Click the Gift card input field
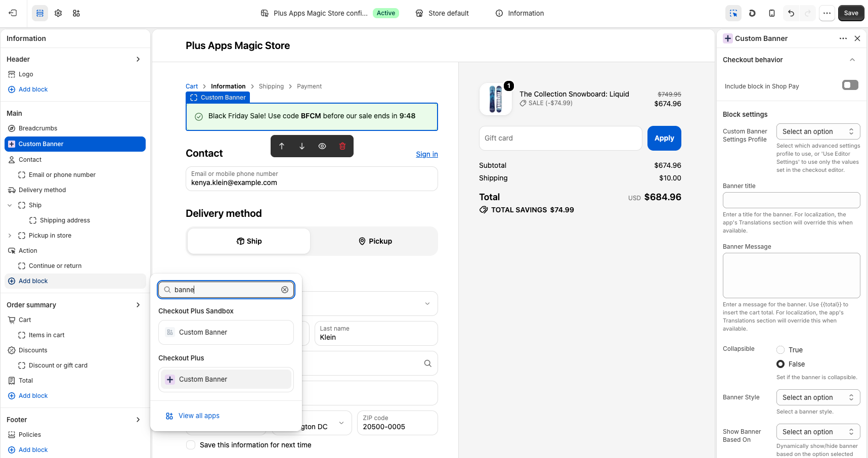The width and height of the screenshot is (868, 458). pyautogui.click(x=560, y=138)
